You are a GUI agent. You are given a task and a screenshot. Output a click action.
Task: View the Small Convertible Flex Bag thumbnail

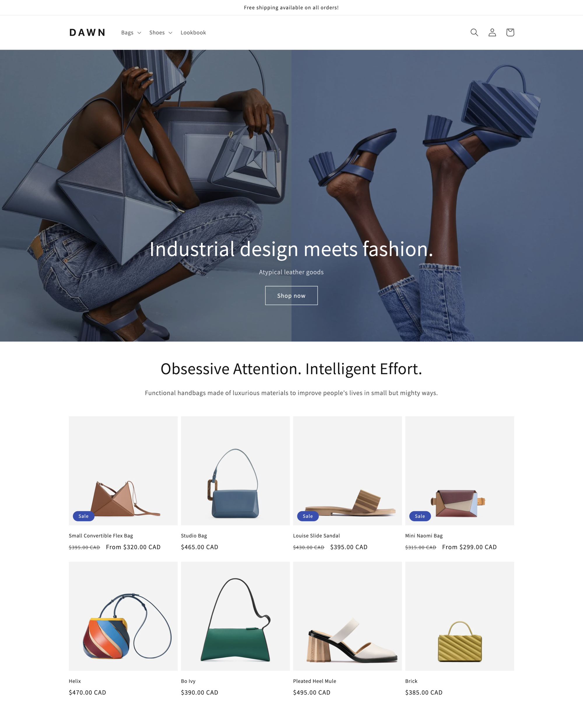coord(123,470)
